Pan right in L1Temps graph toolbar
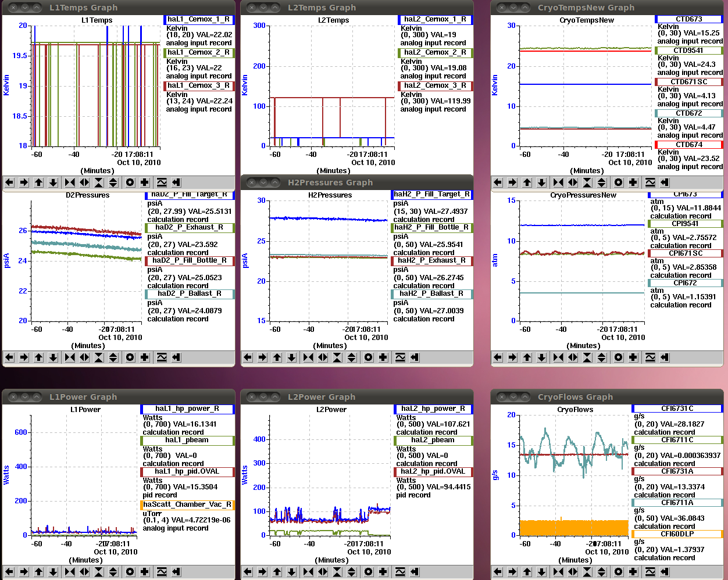Viewport: 728px width, 580px height. tap(24, 182)
